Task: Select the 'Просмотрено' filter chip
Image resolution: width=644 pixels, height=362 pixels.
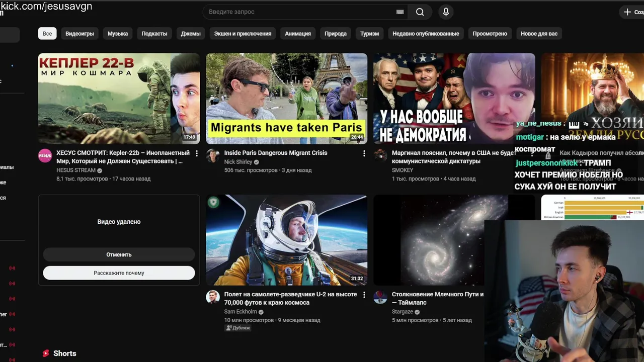Action: point(490,34)
